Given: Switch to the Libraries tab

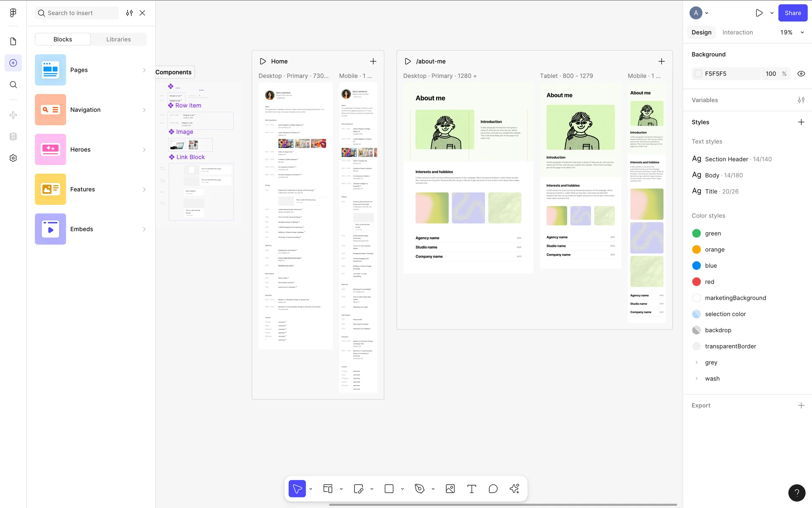Looking at the screenshot, I should tap(118, 39).
